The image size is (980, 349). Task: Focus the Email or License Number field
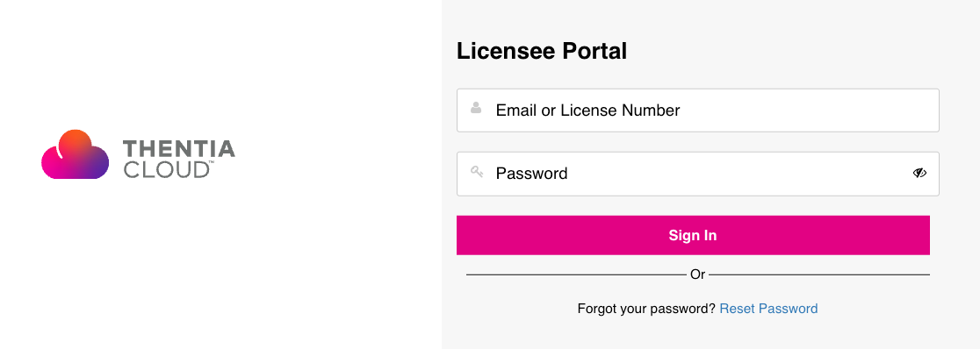click(697, 110)
